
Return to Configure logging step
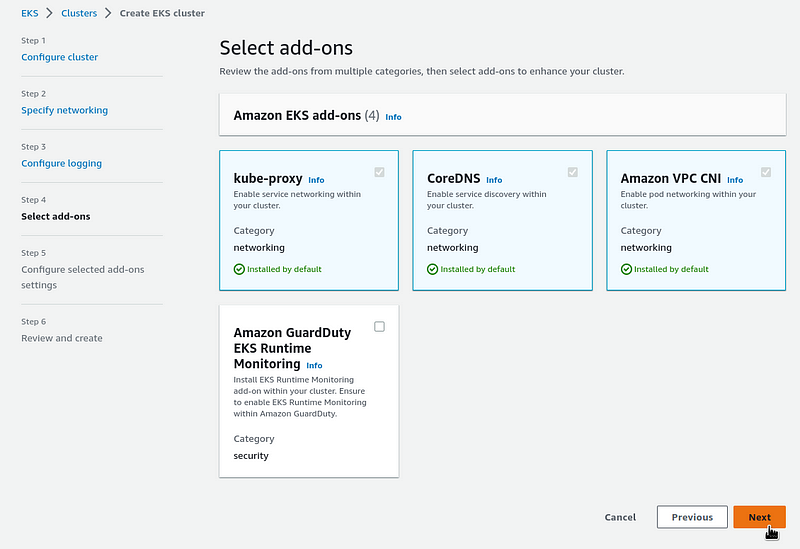pos(61,163)
